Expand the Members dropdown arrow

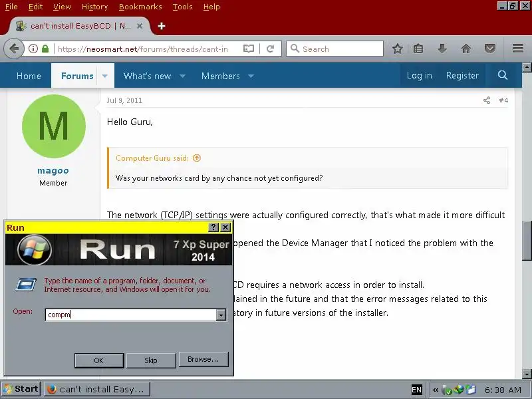[251, 76]
